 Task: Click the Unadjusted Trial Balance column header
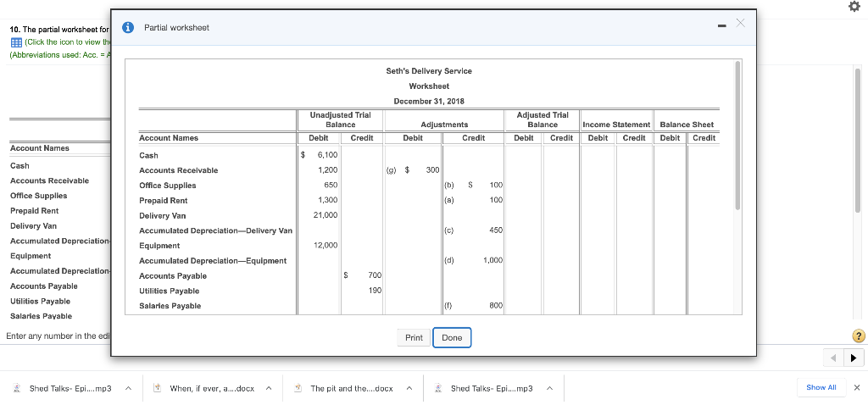[341, 119]
